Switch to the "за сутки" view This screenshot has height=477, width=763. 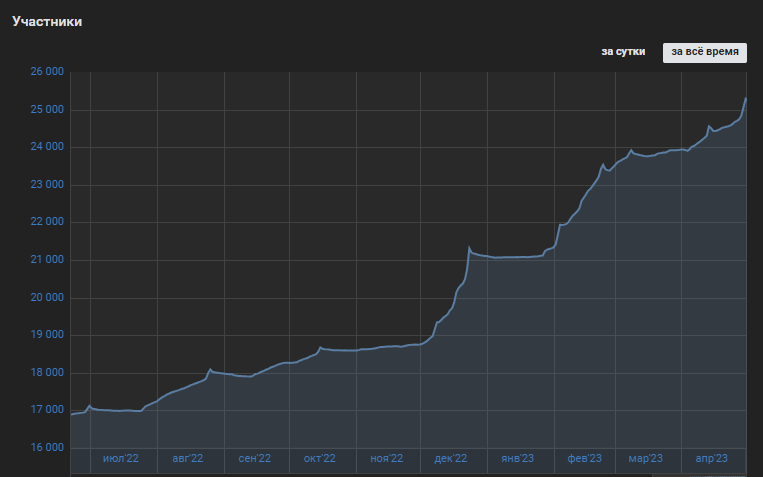[x=623, y=52]
